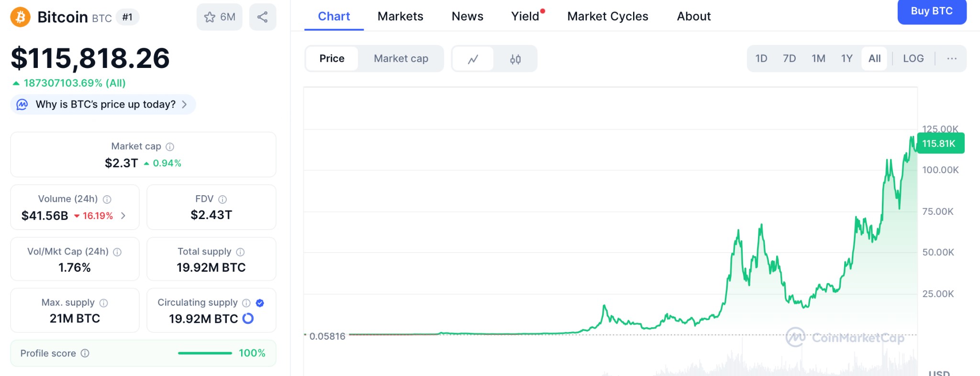Open the Markets tab
Viewport: 980px width, 376px height.
(x=400, y=17)
